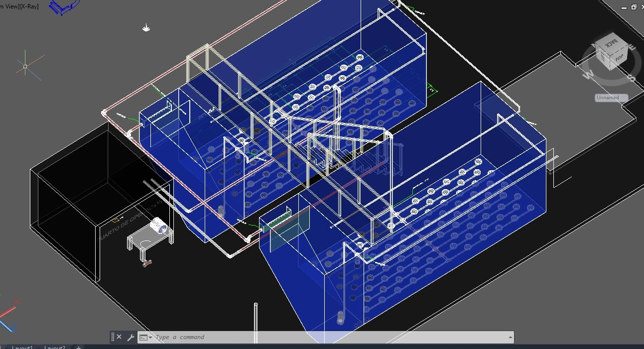This screenshot has width=644, height=349.
Task: Click the BACK face of the ViewCube
Action: [611, 43]
